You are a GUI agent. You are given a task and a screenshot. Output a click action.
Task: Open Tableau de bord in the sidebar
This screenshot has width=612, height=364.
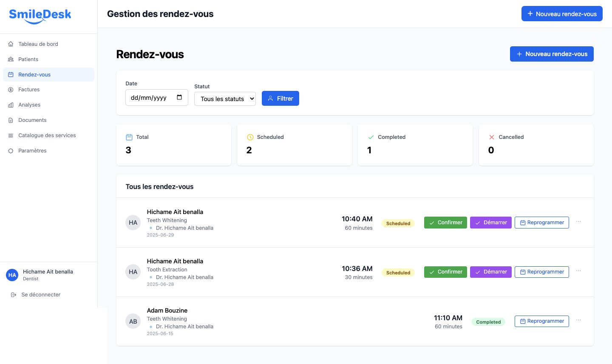38,44
